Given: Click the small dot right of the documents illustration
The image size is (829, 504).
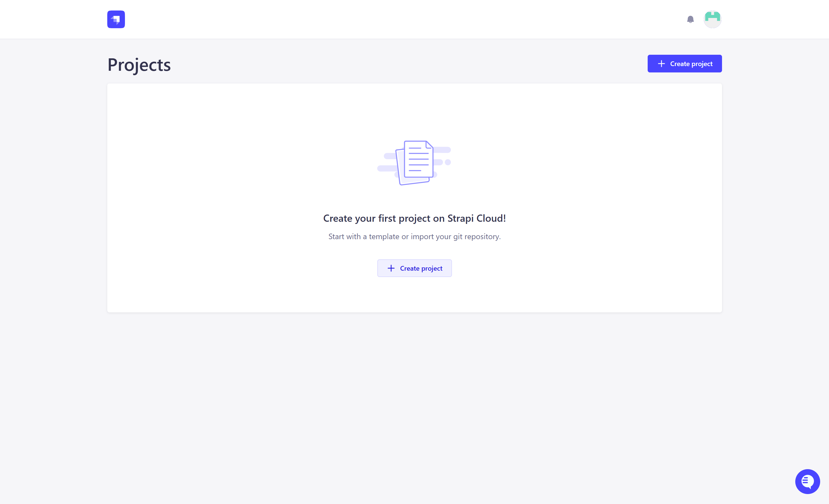Looking at the screenshot, I should pyautogui.click(x=448, y=162).
